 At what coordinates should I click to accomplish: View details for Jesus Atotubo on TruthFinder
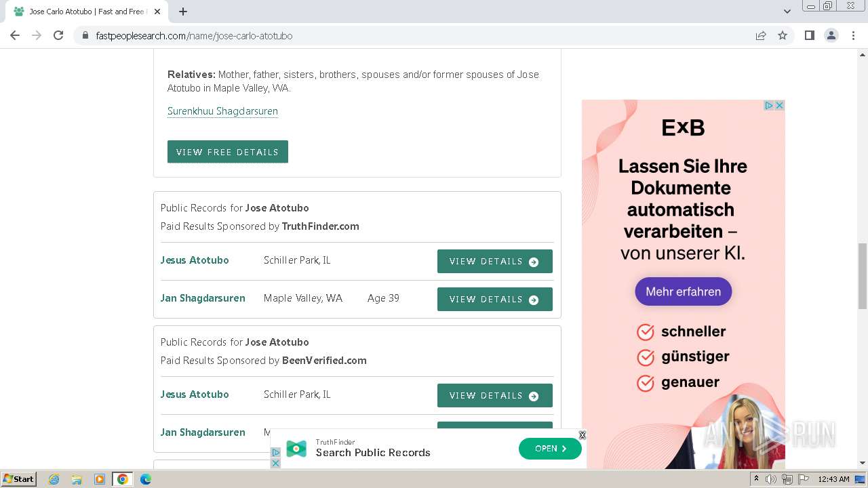click(x=495, y=261)
